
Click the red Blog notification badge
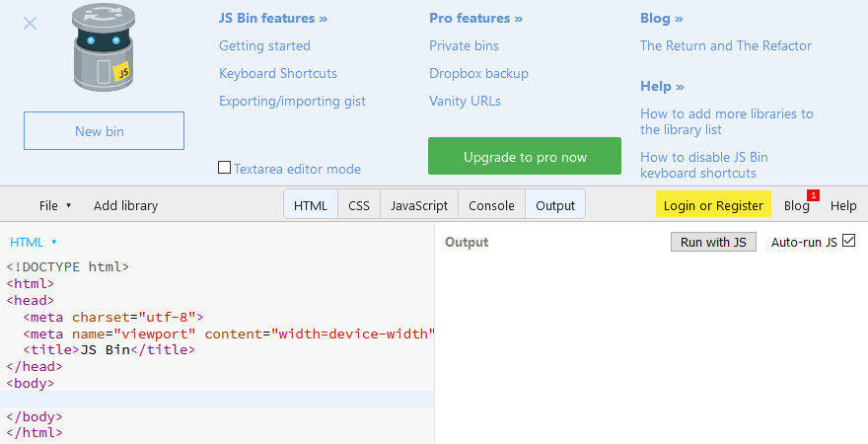(814, 195)
